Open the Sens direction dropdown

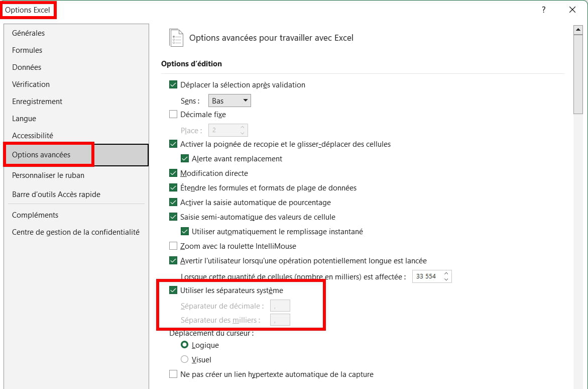[229, 101]
